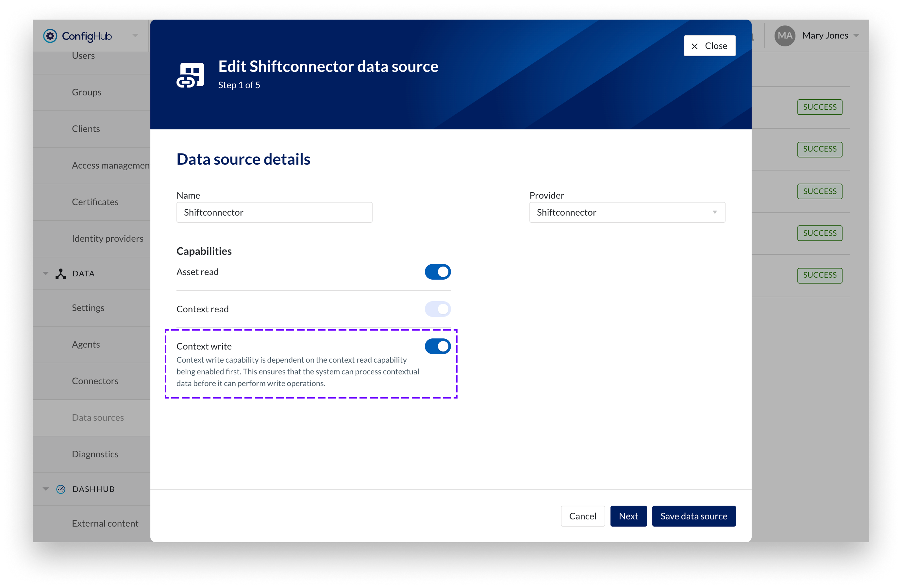902x588 pixels.
Task: Click the Name input field
Action: (274, 213)
